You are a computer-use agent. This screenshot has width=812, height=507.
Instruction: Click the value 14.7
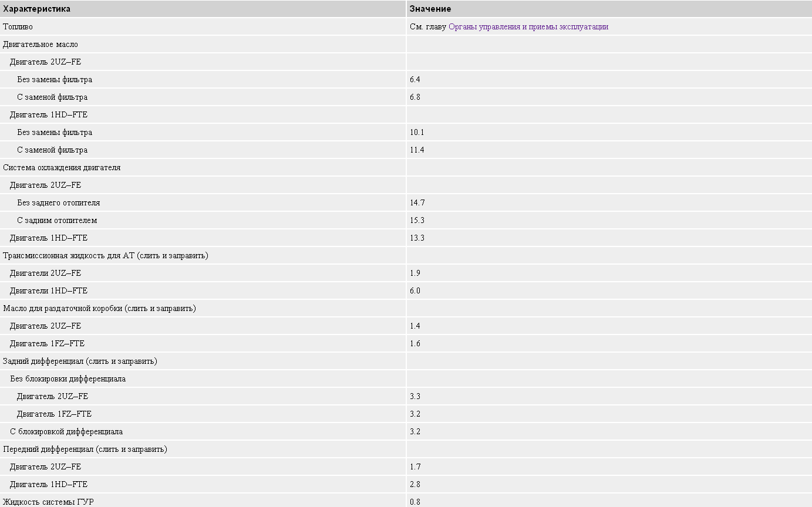(417, 202)
